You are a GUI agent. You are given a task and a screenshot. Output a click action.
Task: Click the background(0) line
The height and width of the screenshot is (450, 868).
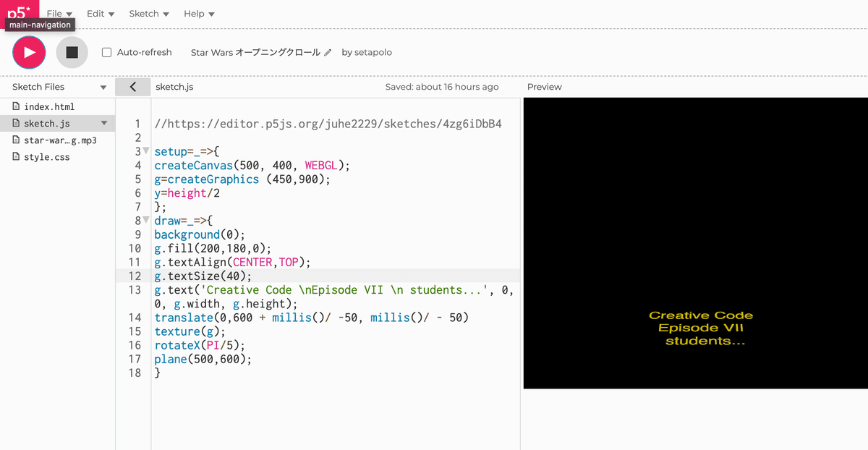click(x=200, y=234)
